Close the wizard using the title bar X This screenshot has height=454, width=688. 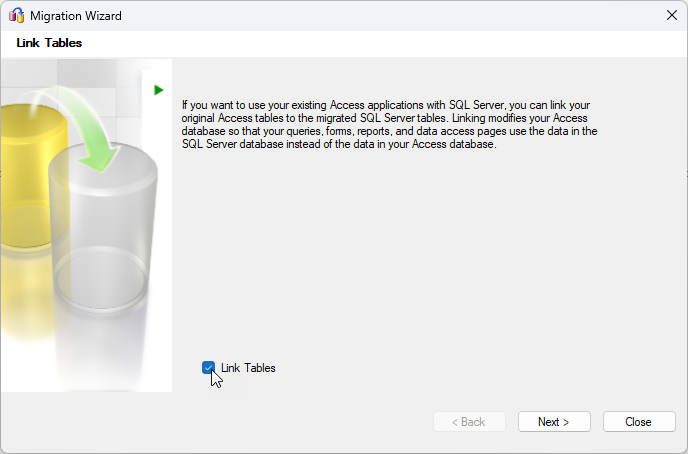[671, 15]
